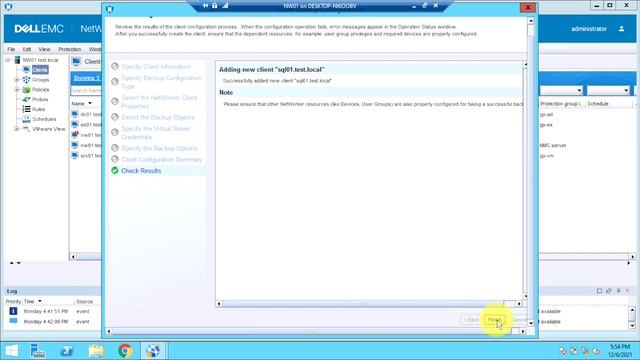Screen dimensions: 640x360
Task: Select the Specify the Backup Options step
Action: [159, 148]
